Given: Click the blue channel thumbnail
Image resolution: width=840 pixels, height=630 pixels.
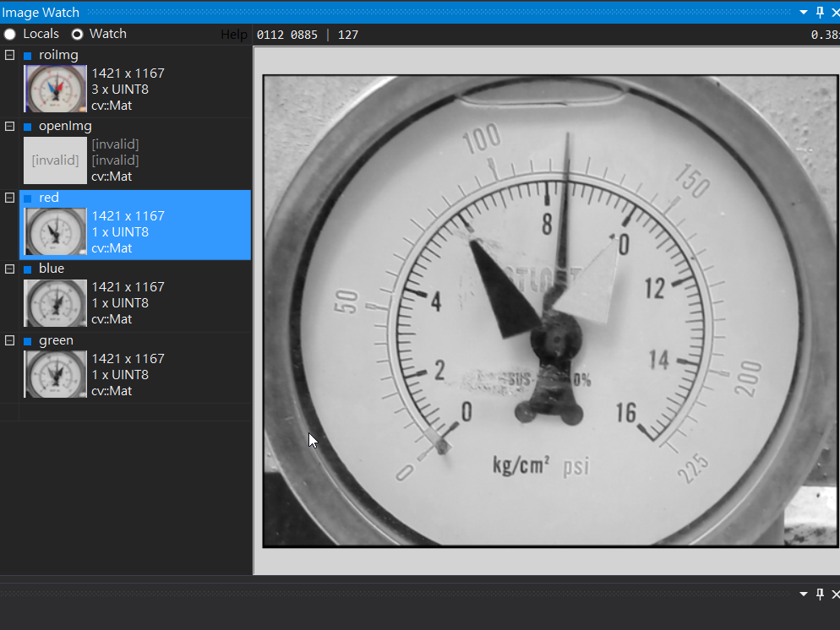Looking at the screenshot, I should click(x=55, y=303).
